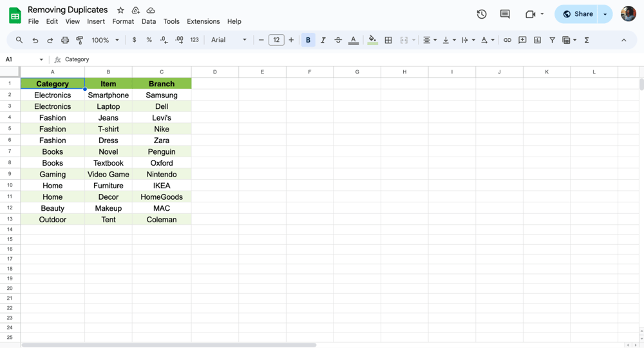Open the Extensions menu
The width and height of the screenshot is (644, 348).
(x=203, y=21)
